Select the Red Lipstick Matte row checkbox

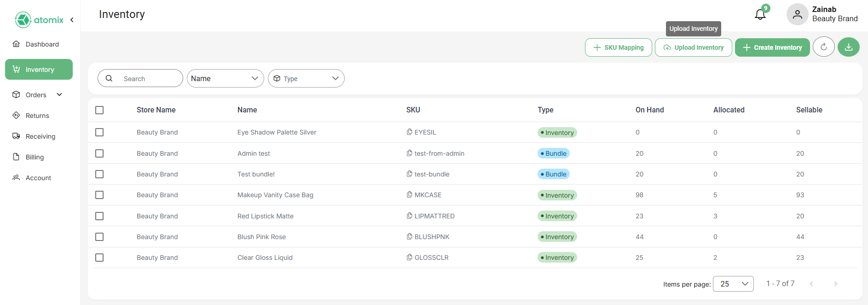click(99, 216)
